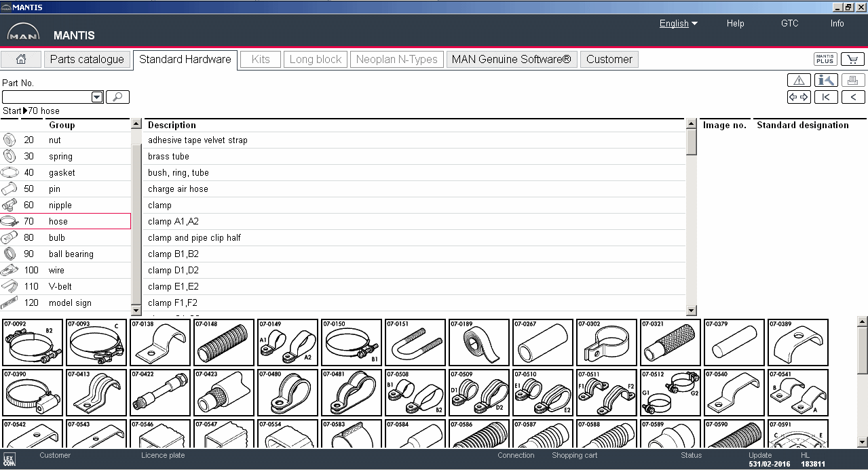Open thumbnail 07-0151 U-bolt image

(x=415, y=342)
